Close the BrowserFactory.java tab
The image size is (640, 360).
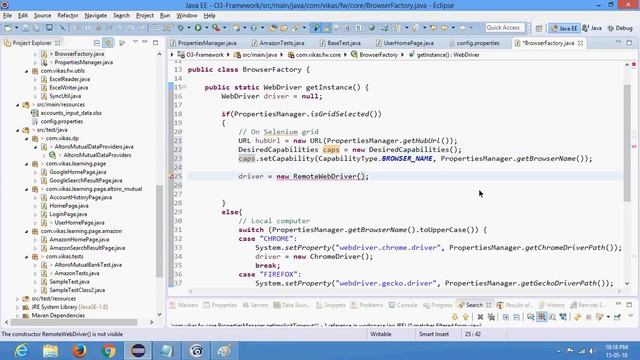[580, 43]
